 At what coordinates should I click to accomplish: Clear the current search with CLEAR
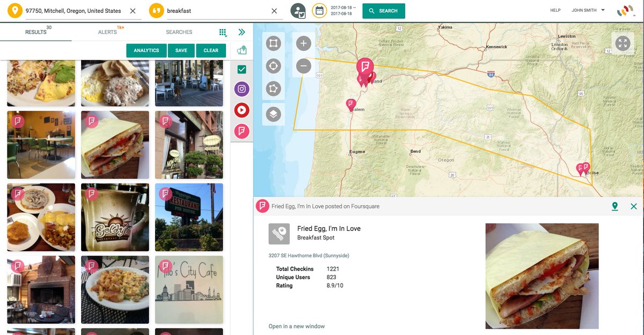tap(211, 50)
